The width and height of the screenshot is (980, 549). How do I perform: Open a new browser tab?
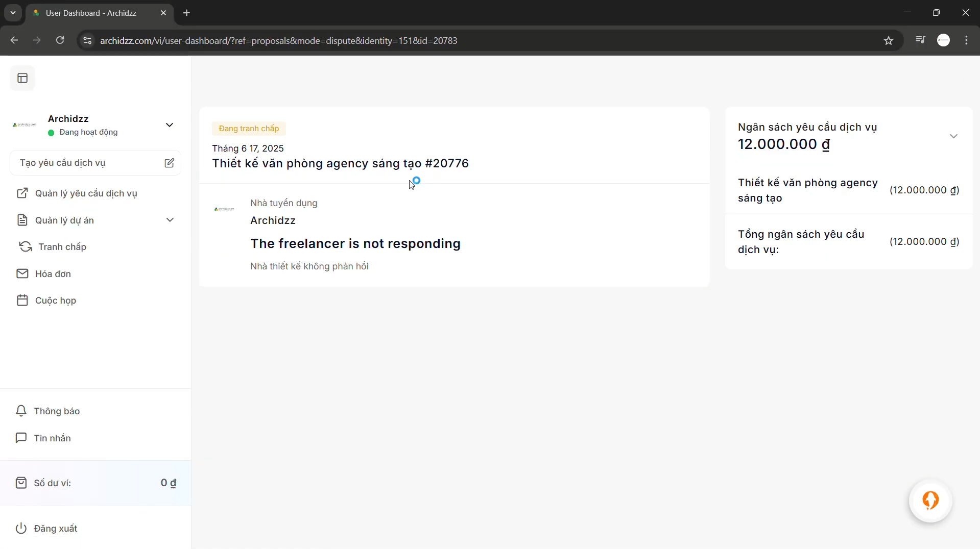pyautogui.click(x=187, y=13)
